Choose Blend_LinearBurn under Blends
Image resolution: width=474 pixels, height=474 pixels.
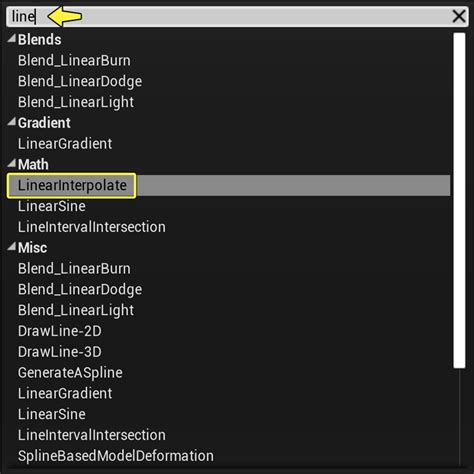[x=74, y=61]
